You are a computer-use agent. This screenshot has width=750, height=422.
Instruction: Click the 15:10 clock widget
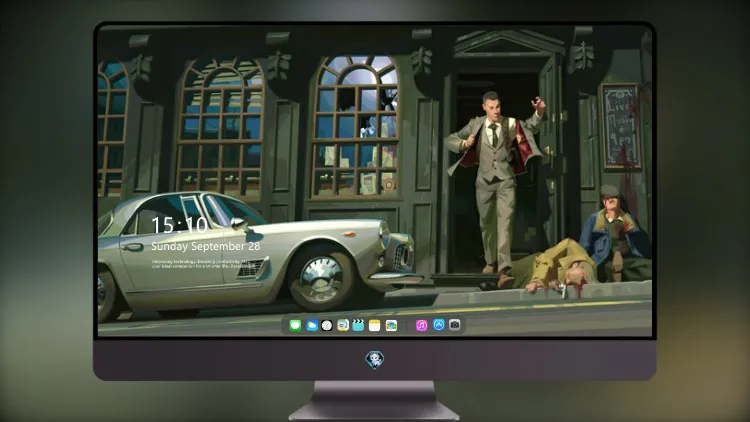(x=179, y=225)
